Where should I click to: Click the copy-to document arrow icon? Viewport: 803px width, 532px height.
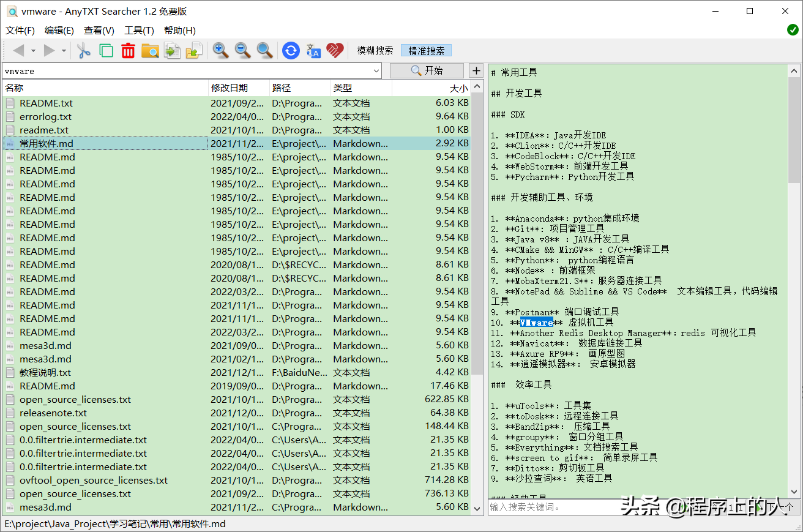[x=172, y=51]
